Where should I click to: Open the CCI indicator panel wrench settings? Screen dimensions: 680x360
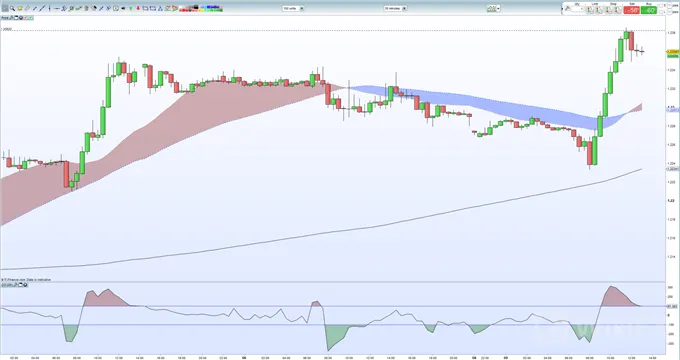click(15, 285)
